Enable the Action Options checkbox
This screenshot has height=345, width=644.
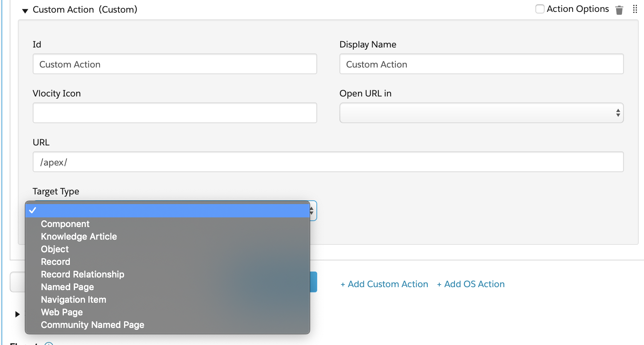click(x=540, y=9)
